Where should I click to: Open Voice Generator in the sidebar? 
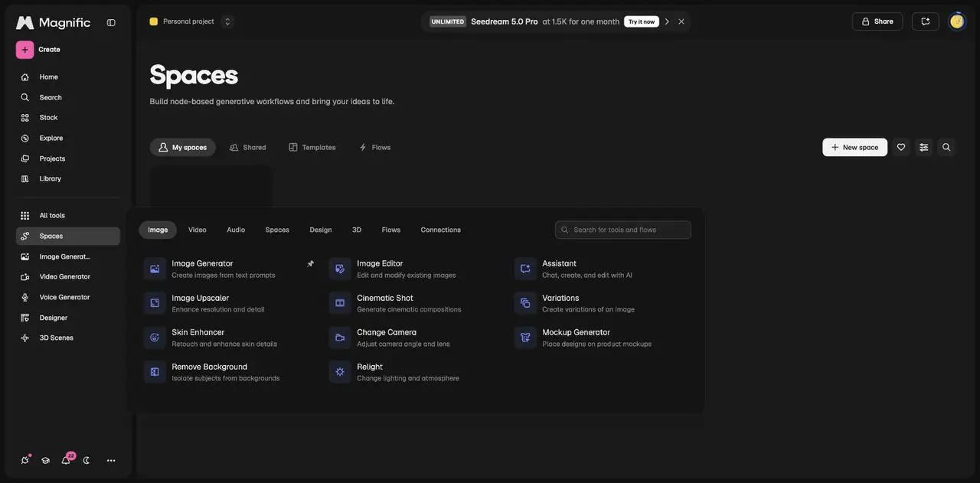pos(67,297)
